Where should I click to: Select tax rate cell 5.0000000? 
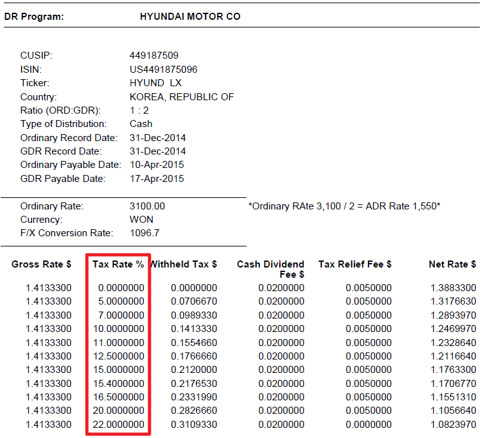coord(121,301)
